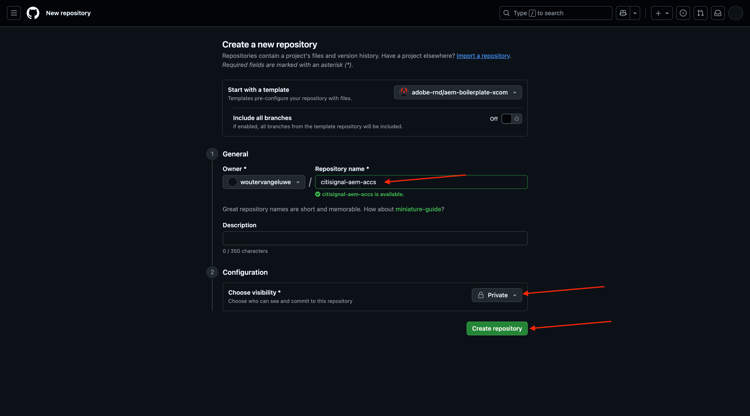Click into the Description field
Screen dimensions: 750x416
[375, 238]
